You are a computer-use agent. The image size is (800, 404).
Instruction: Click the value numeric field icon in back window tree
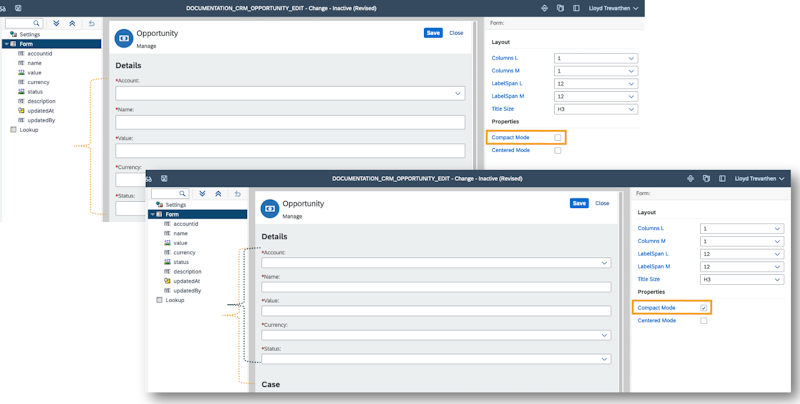tap(21, 72)
